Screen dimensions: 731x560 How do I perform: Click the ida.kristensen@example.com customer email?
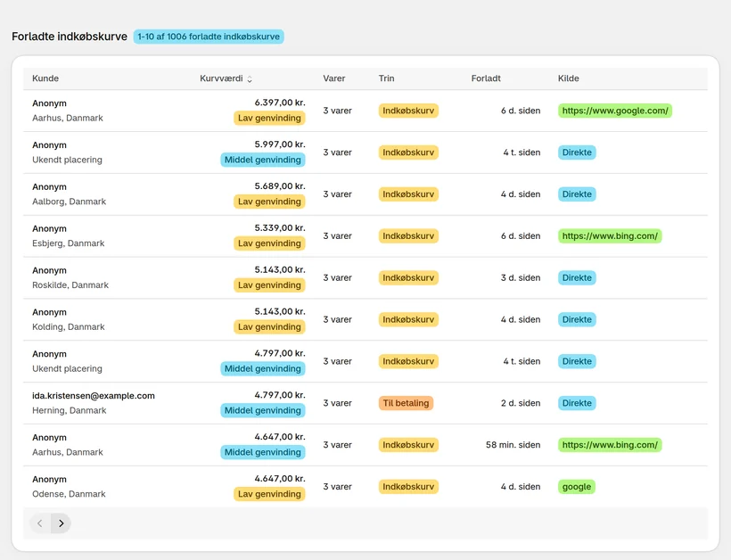click(94, 395)
